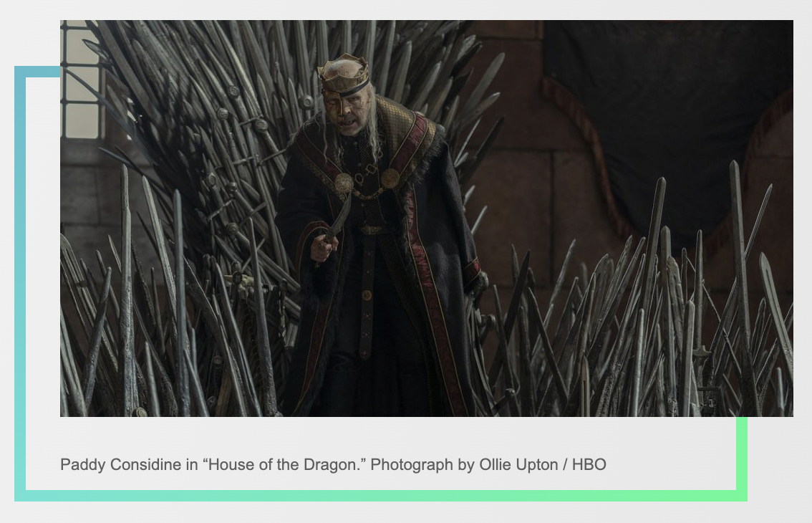The height and width of the screenshot is (523, 812).
Task: Click the teal-green gradient frame bottom edge
Action: [x=381, y=496]
